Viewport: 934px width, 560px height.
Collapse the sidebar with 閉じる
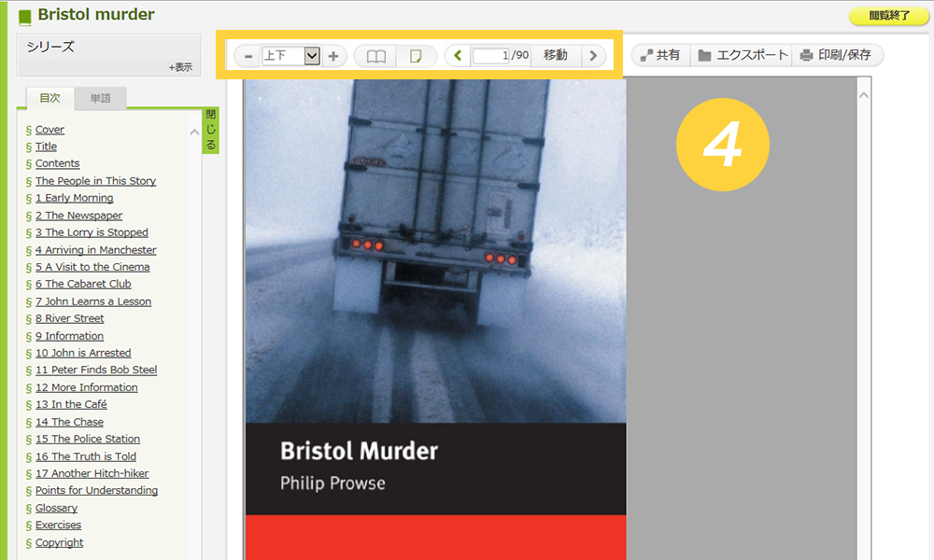point(211,130)
